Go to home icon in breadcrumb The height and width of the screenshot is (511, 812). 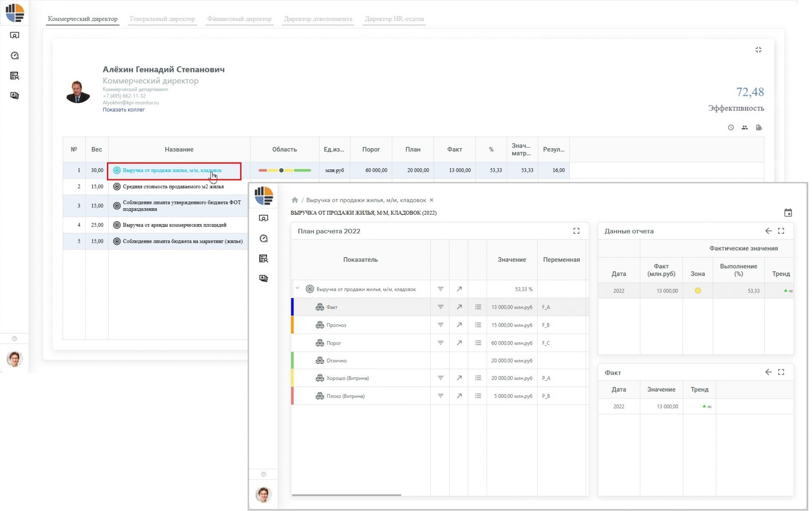click(x=294, y=200)
